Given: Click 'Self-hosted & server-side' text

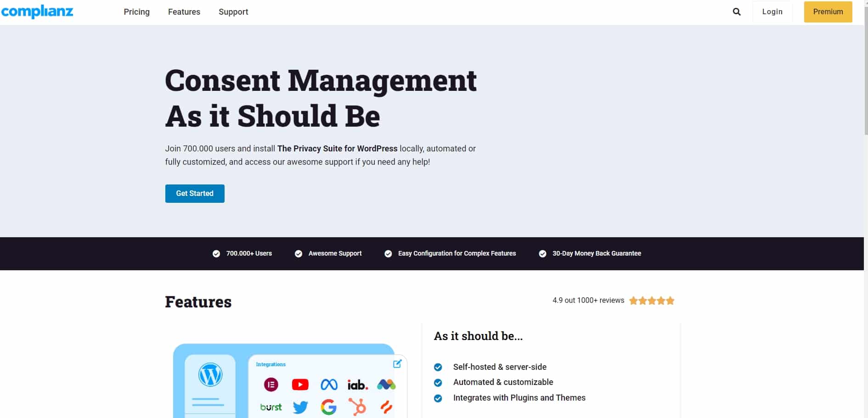Looking at the screenshot, I should tap(500, 367).
